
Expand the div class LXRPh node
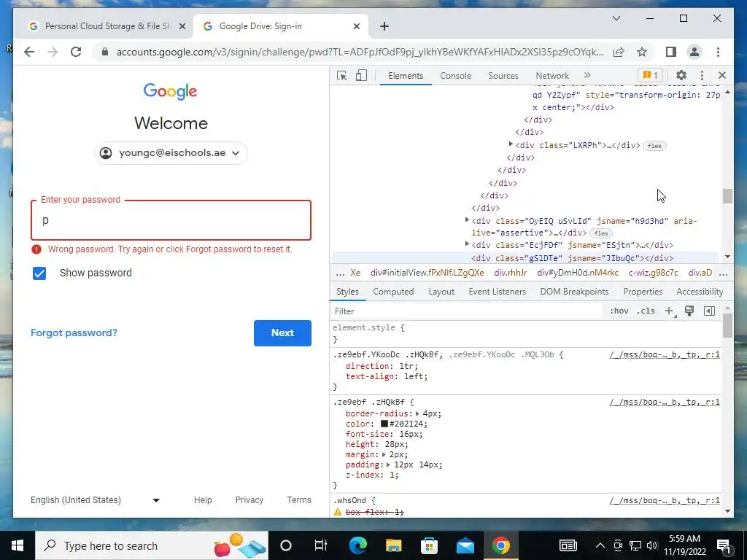pyautogui.click(x=511, y=144)
